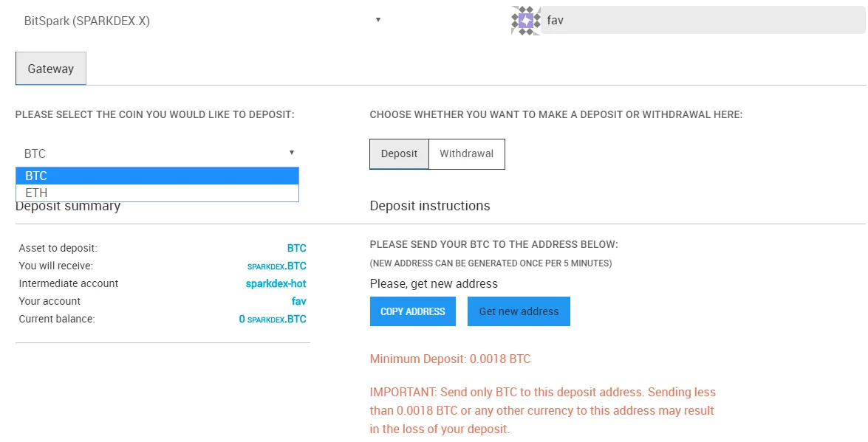Click the 'Your account' label
The height and width of the screenshot is (442, 868).
tap(49, 301)
